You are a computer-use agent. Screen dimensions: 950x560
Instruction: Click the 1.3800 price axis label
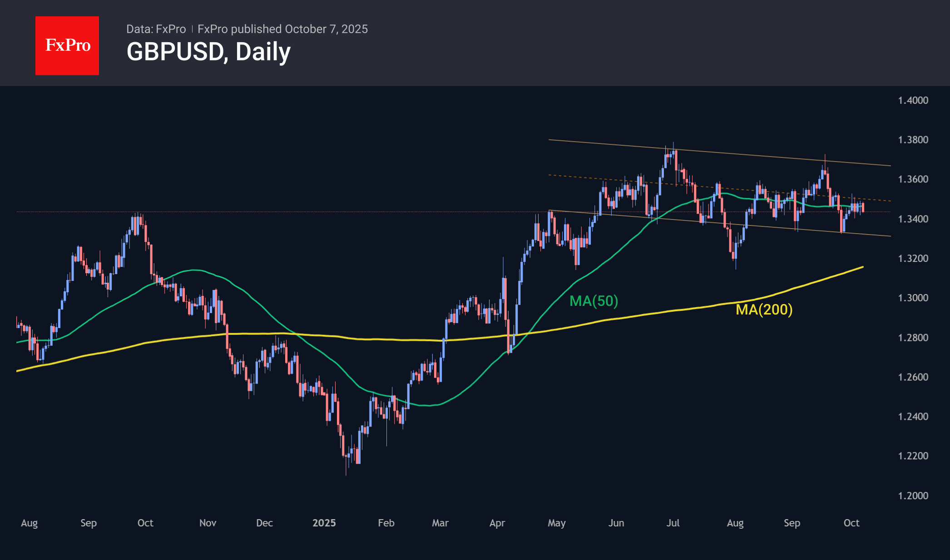[x=913, y=140]
